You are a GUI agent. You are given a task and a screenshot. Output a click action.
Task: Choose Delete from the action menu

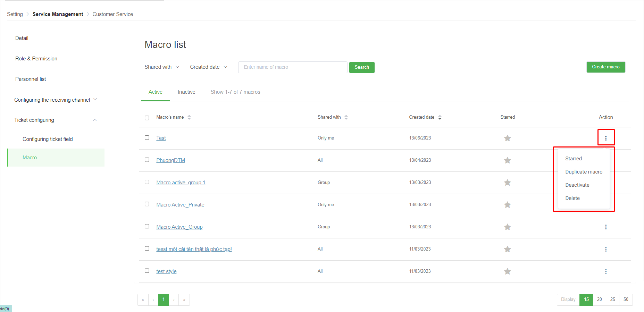[572, 198]
